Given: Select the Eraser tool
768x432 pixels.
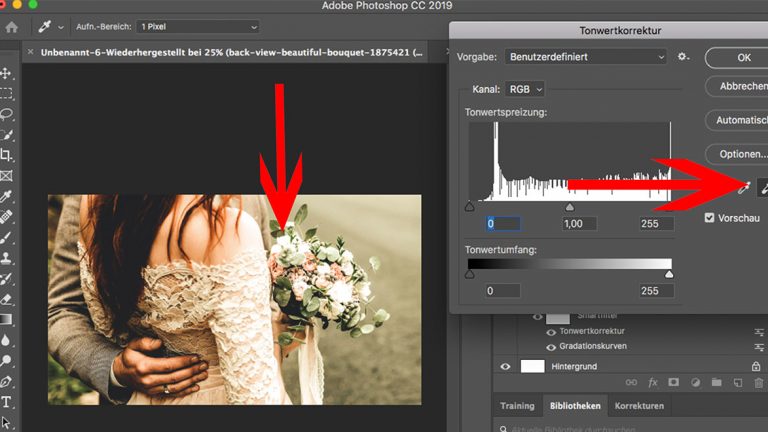Looking at the screenshot, I should [6, 299].
